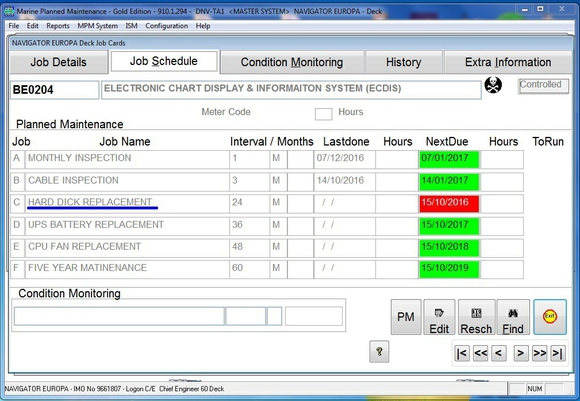Go to last record navigation button

click(558, 353)
